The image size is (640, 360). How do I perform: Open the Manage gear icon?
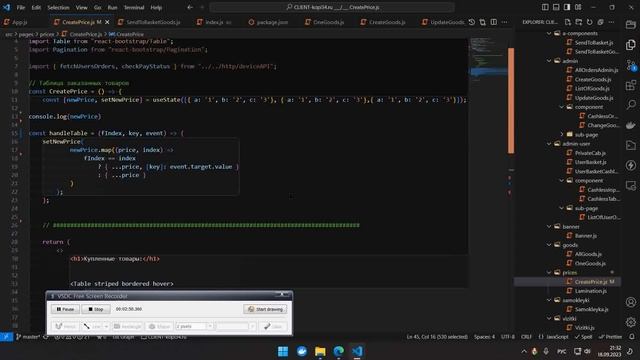click(631, 322)
